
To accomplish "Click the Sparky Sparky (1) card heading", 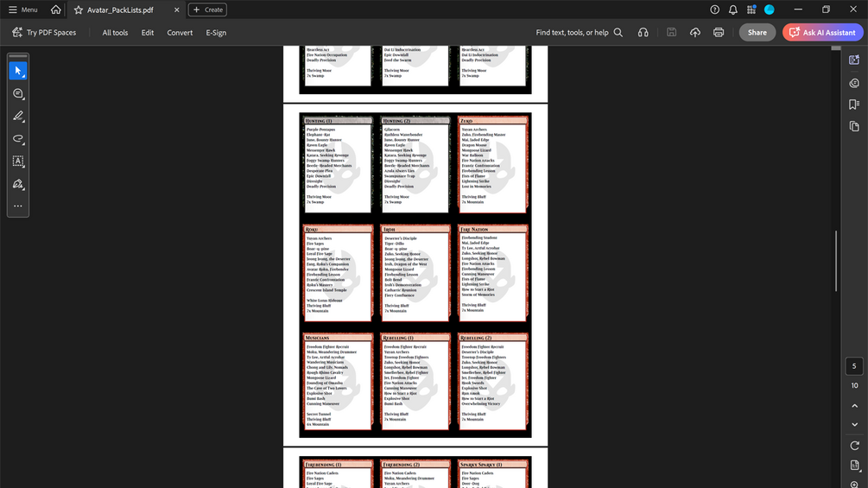I will coord(481,464).
